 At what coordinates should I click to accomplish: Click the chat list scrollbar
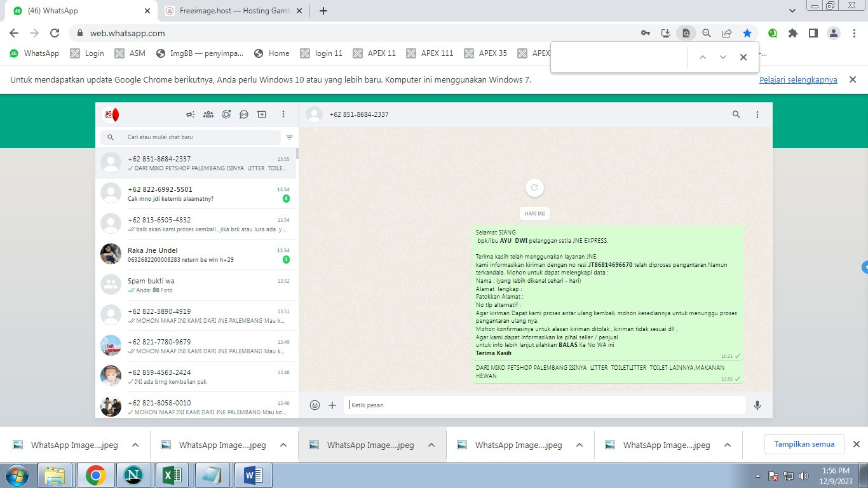[297, 153]
